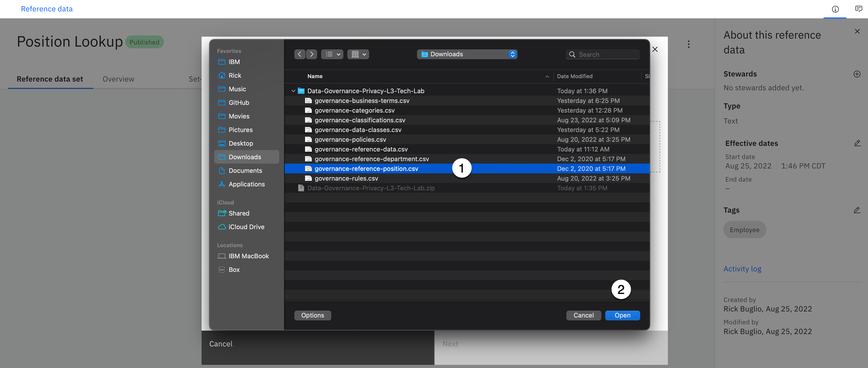Sort files by Name column header
868x368 pixels.
tap(315, 76)
